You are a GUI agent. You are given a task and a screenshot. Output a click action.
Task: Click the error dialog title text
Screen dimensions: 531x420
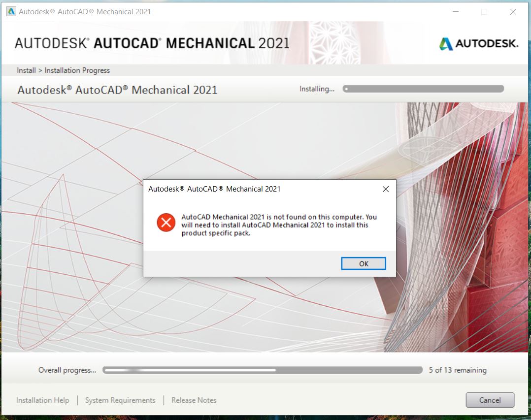click(214, 189)
